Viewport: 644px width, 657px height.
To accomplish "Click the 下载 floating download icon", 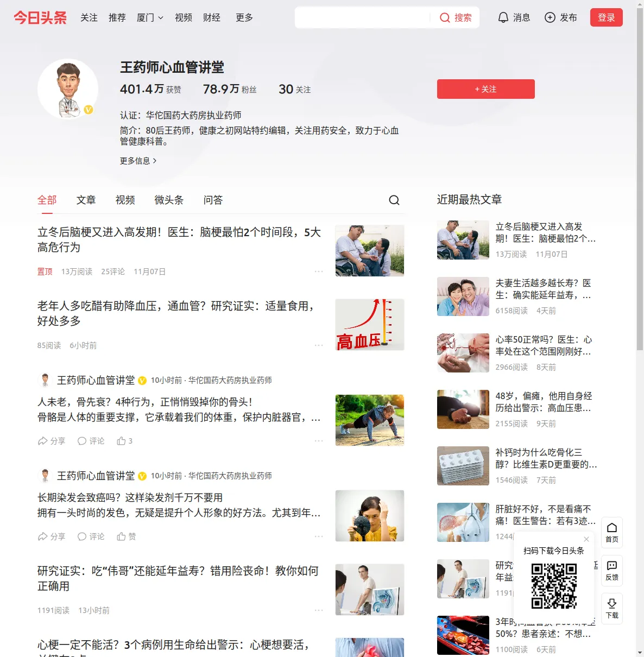I will click(x=612, y=609).
